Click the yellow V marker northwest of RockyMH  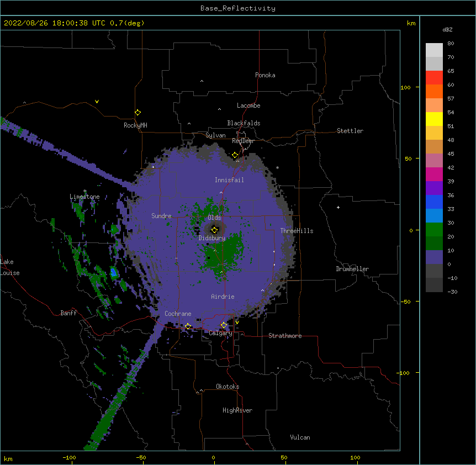coord(97,102)
